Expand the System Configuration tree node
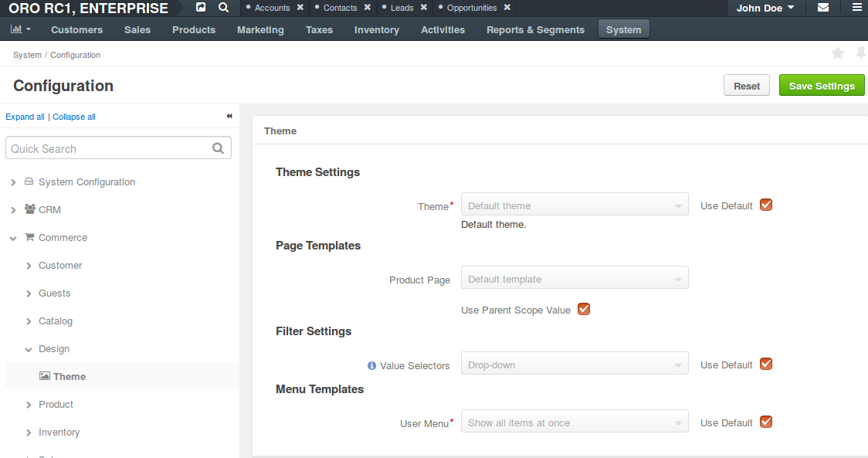Image resolution: width=868 pixels, height=458 pixels. coord(13,182)
